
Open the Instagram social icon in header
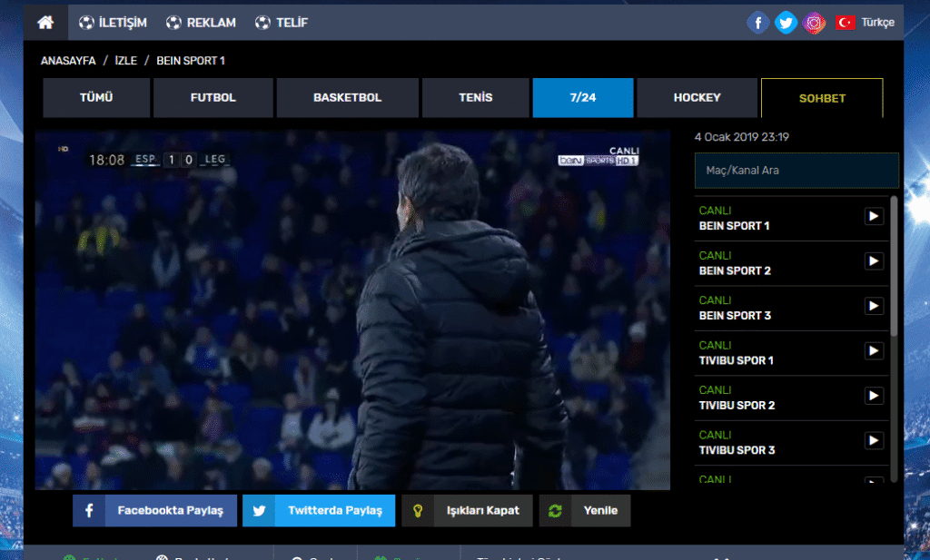tap(814, 23)
